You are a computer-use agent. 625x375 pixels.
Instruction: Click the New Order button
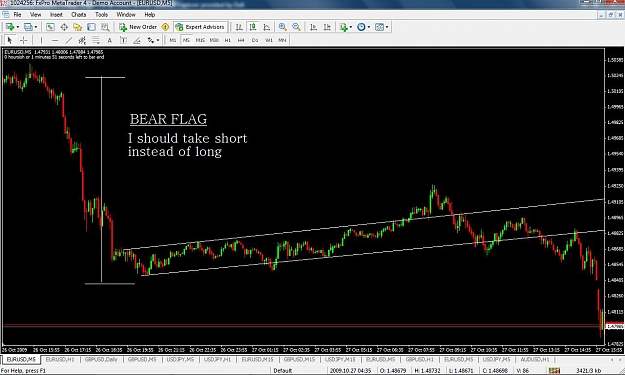click(138, 27)
